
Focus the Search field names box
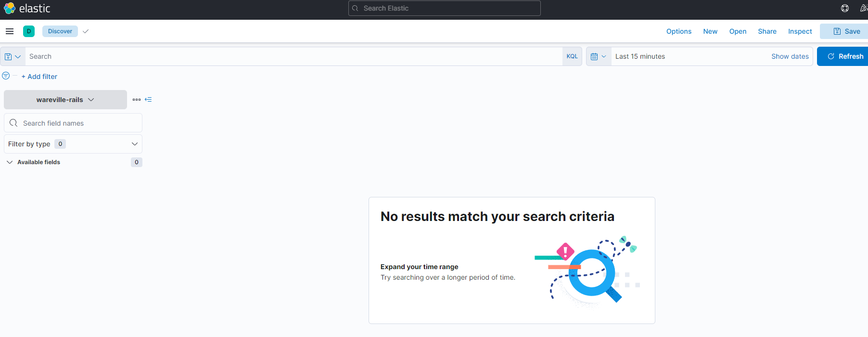(73, 123)
